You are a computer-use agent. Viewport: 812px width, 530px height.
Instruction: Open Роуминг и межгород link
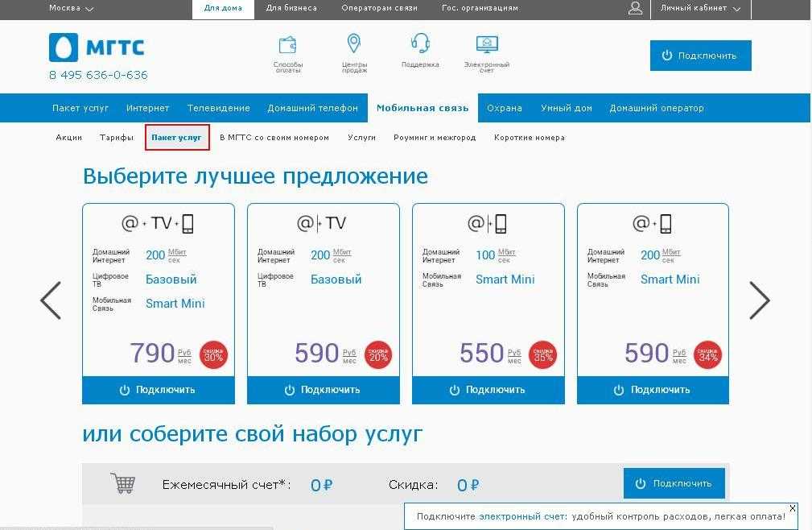click(x=435, y=138)
